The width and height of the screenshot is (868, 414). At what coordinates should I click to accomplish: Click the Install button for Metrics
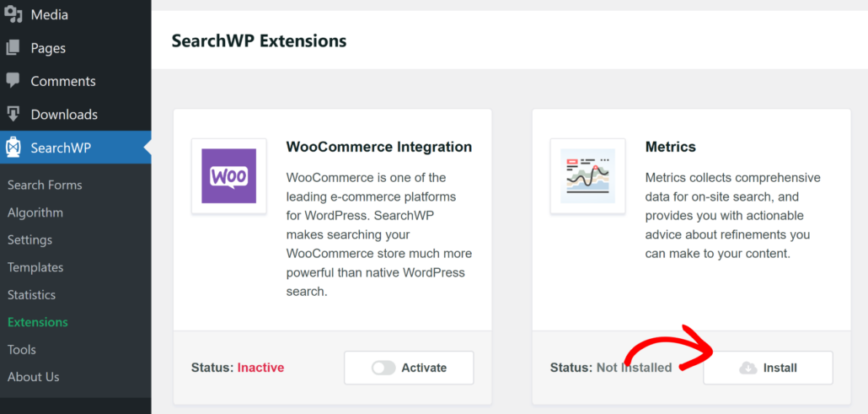768,368
